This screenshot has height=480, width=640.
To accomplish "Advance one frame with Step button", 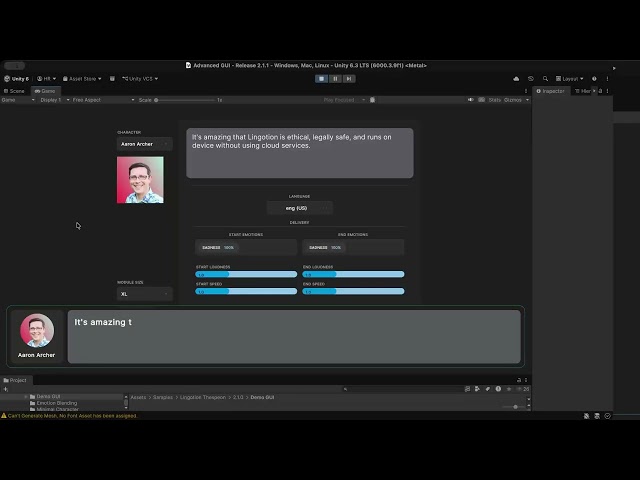I will [x=349, y=79].
